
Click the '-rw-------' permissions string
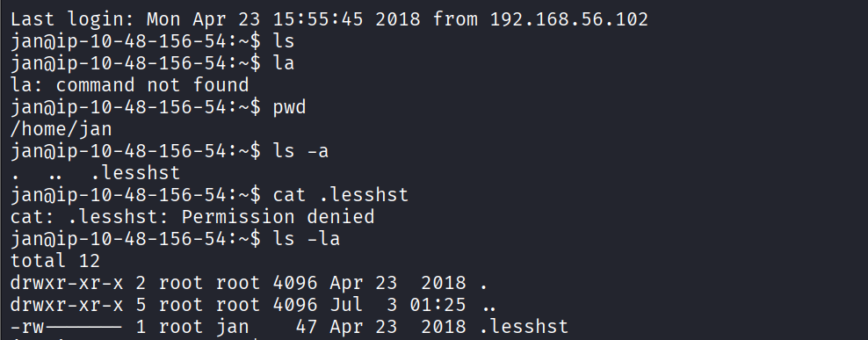coord(67,327)
